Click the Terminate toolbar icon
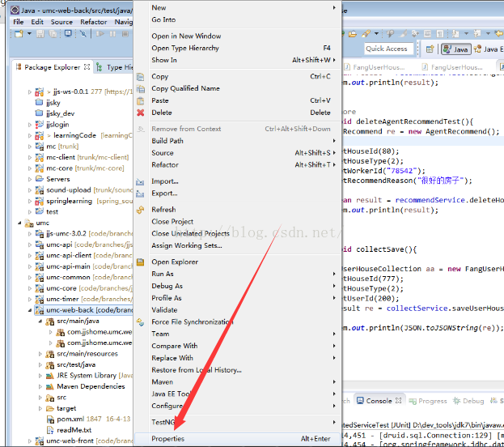The image size is (504, 447). (125, 33)
